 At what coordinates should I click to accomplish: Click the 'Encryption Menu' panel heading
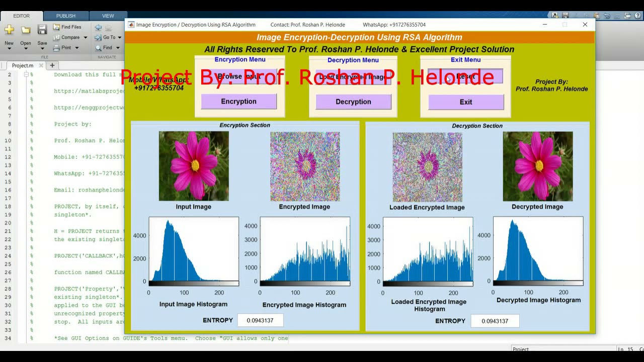tap(240, 59)
